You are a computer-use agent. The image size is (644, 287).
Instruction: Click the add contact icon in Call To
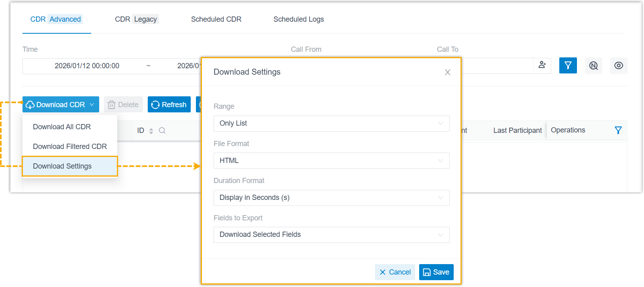click(542, 65)
